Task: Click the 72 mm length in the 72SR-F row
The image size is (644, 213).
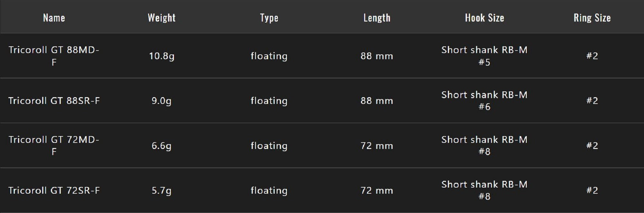Action: click(377, 190)
